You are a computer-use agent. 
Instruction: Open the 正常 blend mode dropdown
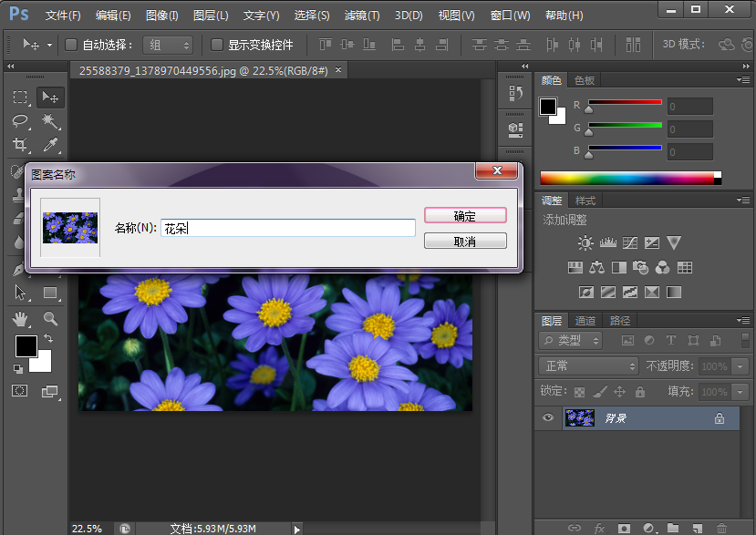(588, 366)
